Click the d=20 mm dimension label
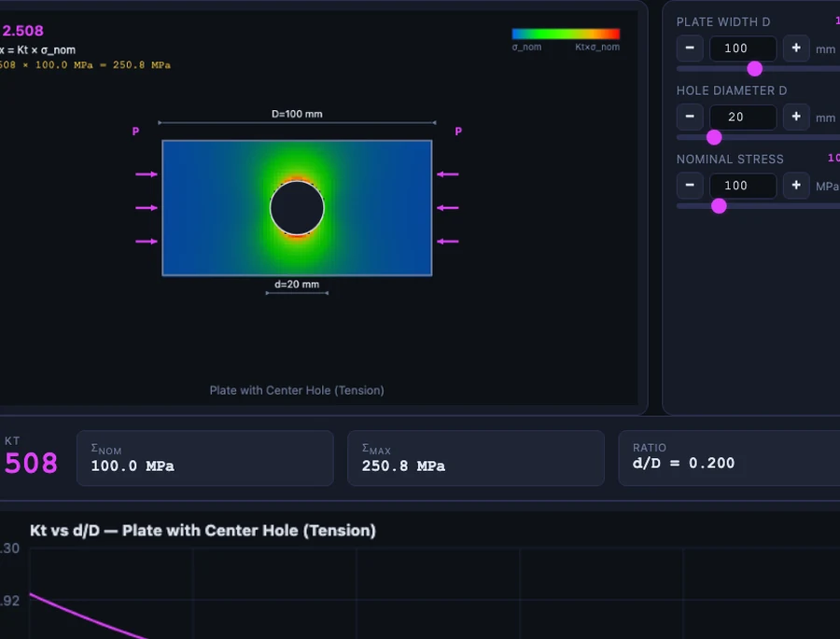This screenshot has width=840, height=639. click(x=297, y=285)
